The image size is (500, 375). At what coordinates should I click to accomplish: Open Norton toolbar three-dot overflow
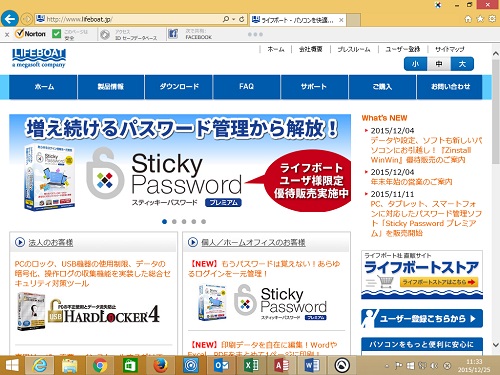[x=255, y=34]
